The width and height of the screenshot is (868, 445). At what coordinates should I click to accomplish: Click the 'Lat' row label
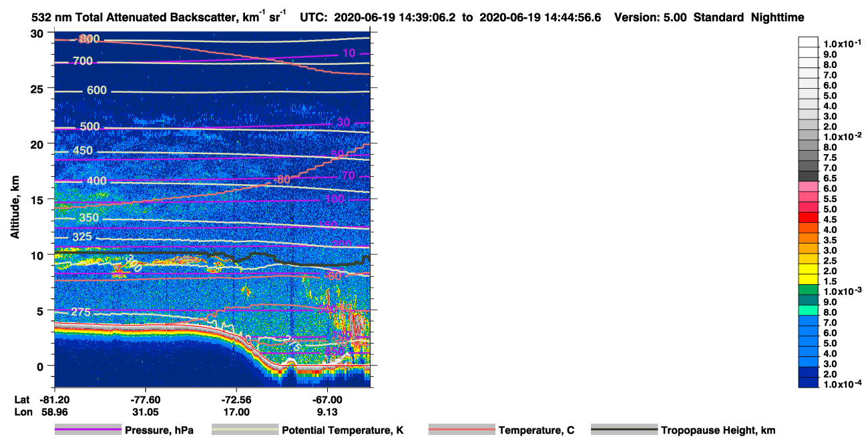pos(22,399)
